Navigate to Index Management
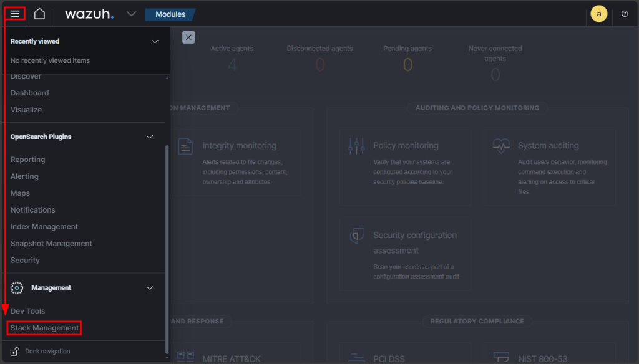This screenshot has width=639, height=364. point(44,227)
